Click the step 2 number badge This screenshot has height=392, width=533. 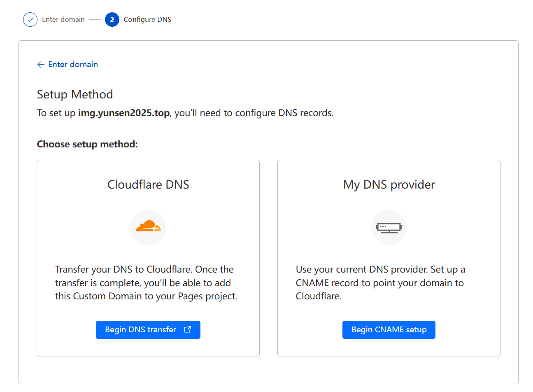coord(112,19)
